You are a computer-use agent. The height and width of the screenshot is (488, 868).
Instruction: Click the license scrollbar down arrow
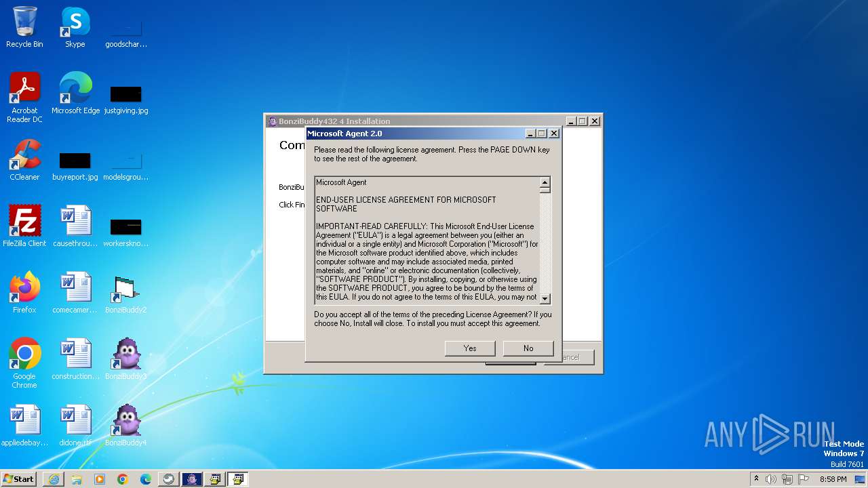pyautogui.click(x=545, y=298)
